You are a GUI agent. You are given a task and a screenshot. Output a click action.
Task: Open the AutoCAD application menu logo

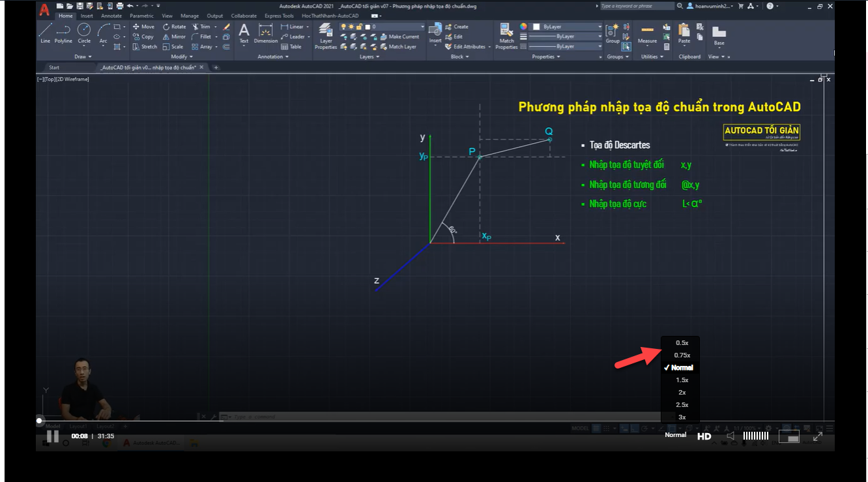[x=43, y=10]
